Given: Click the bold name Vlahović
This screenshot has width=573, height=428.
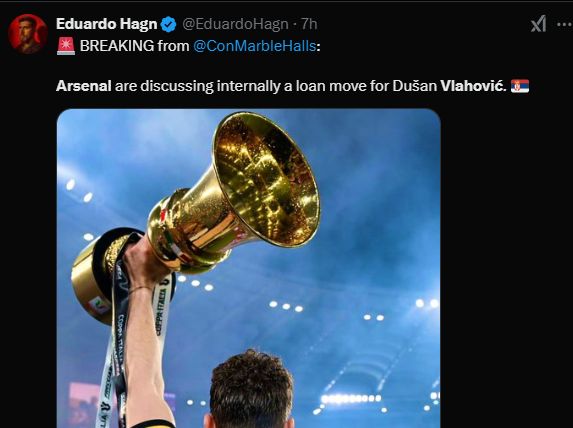Looking at the screenshot, I should (473, 86).
